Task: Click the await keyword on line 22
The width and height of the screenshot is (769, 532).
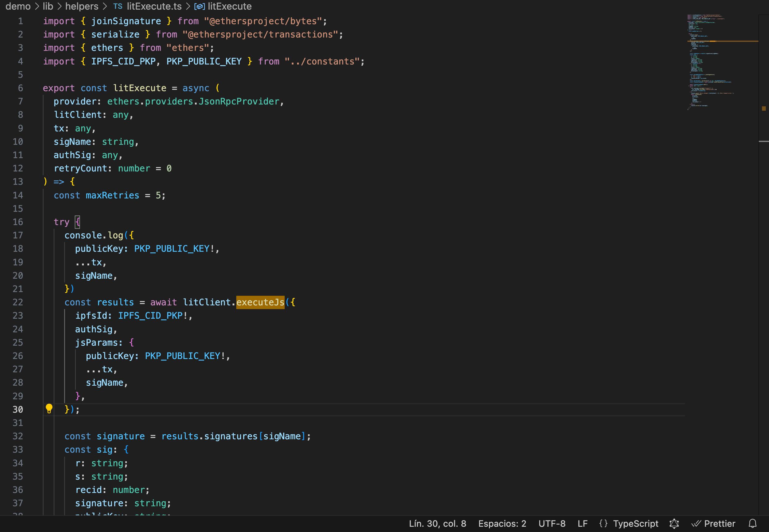Action: click(163, 302)
